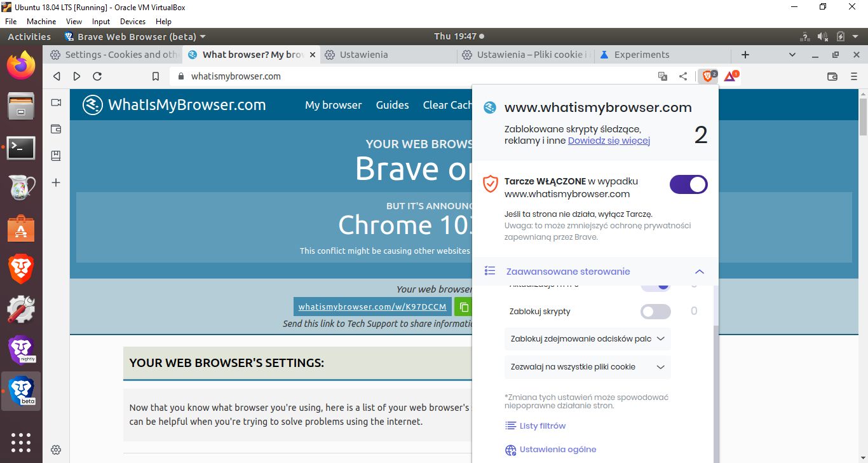Open the VirtualBox Devices menu
The width and height of the screenshot is (868, 463).
pos(133,21)
